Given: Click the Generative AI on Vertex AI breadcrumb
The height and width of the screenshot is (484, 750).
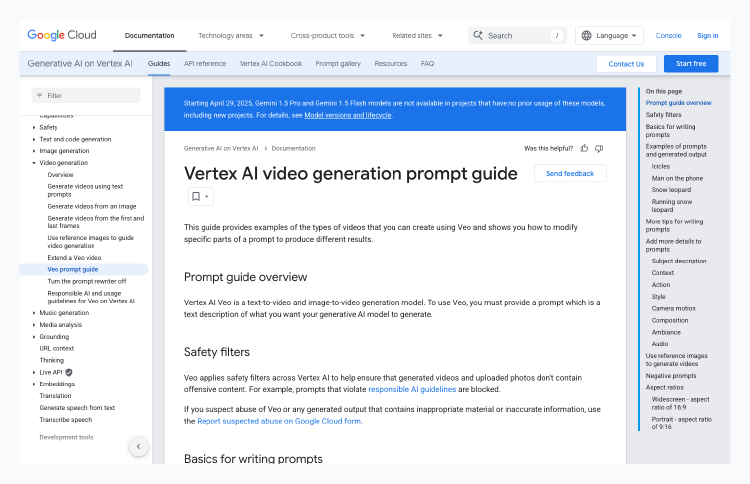Looking at the screenshot, I should [221, 148].
